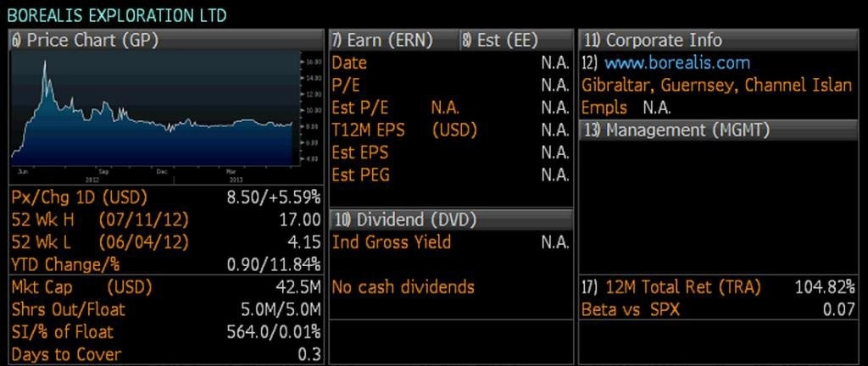
Task: Select the 0.07 beta value
Action: click(838, 309)
